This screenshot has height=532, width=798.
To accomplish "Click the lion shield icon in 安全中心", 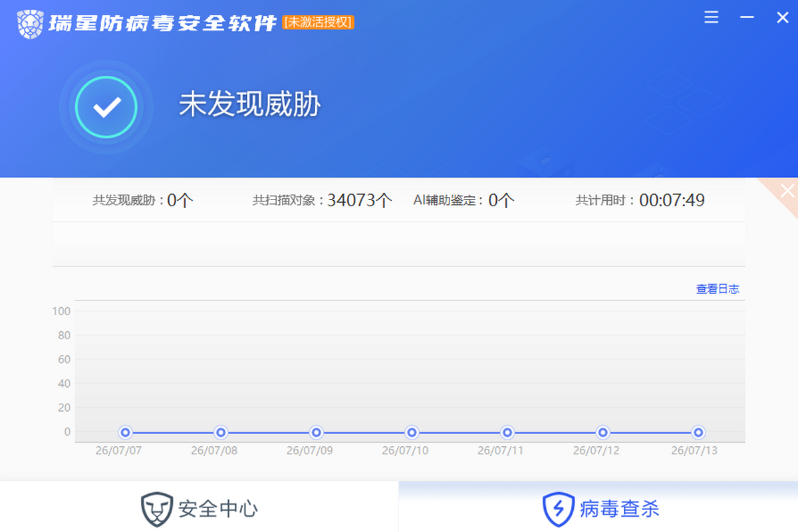I will pos(157,509).
